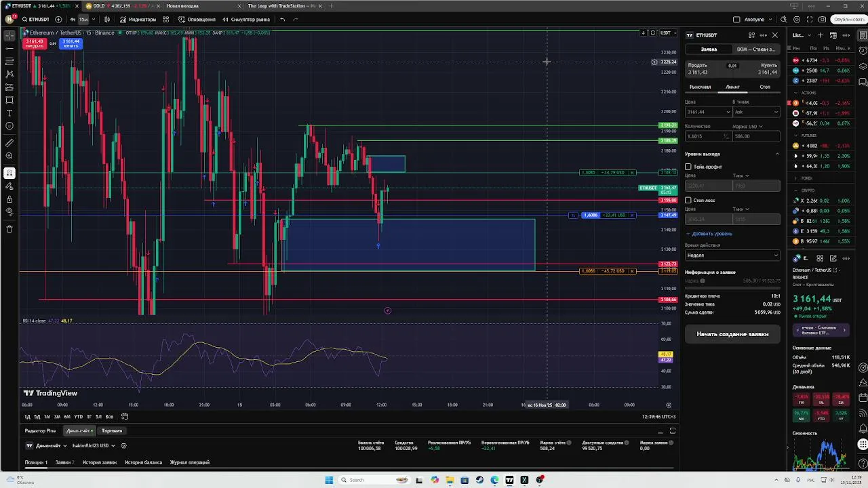Image resolution: width=868 pixels, height=488 pixels.
Task: Add symbol with the plus circle icon
Action: pyautogui.click(x=58, y=20)
